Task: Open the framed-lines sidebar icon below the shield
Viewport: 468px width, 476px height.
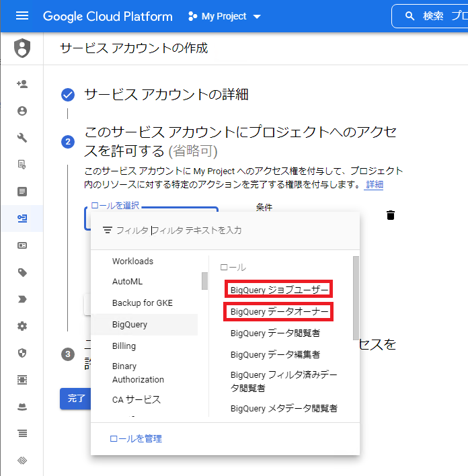Action: pos(22,380)
